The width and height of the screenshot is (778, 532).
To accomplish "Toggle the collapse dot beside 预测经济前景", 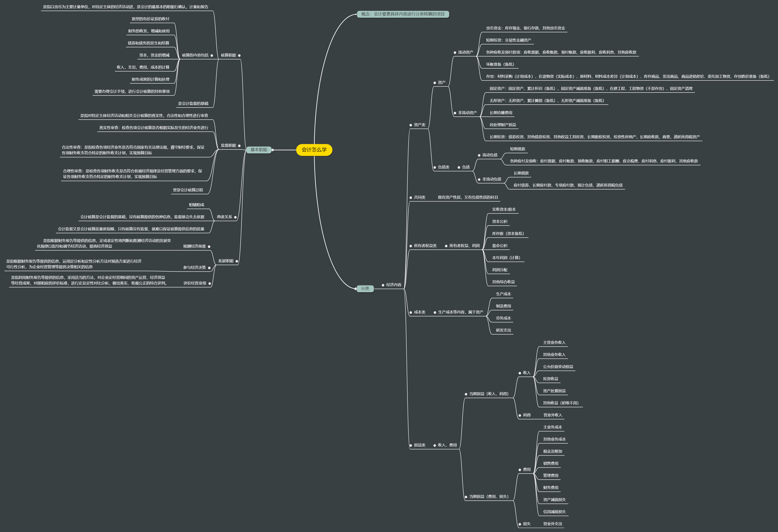I will 209,247.
